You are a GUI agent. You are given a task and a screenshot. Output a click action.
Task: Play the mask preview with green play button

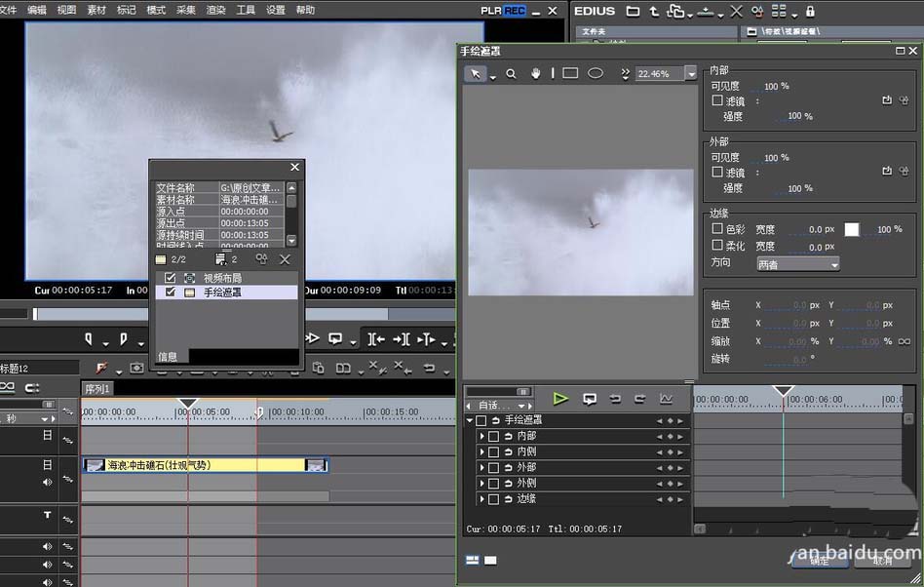pyautogui.click(x=560, y=399)
